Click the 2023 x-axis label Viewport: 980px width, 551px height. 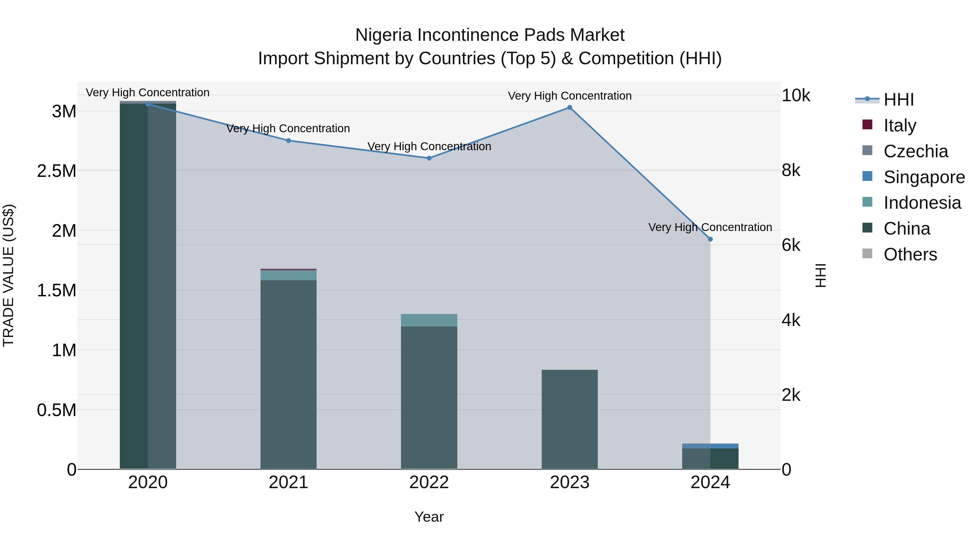tap(569, 482)
